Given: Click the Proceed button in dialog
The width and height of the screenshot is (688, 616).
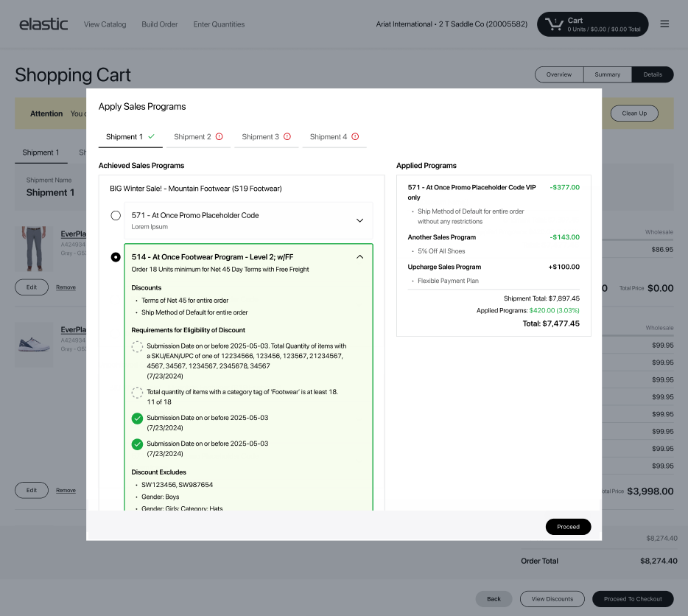Looking at the screenshot, I should (x=568, y=527).
